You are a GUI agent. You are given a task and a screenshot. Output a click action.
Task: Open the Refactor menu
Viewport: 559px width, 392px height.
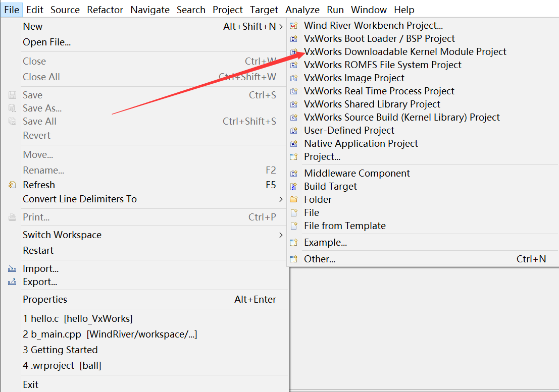tap(105, 10)
